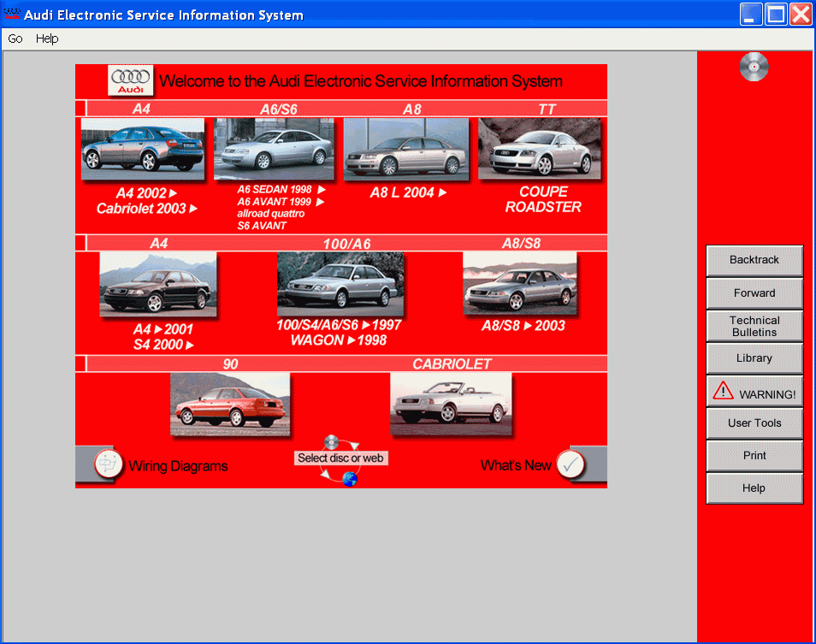Viewport: 816px width, 644px height.
Task: Select the A6/S6 silver sedan photo
Action: pos(274,150)
